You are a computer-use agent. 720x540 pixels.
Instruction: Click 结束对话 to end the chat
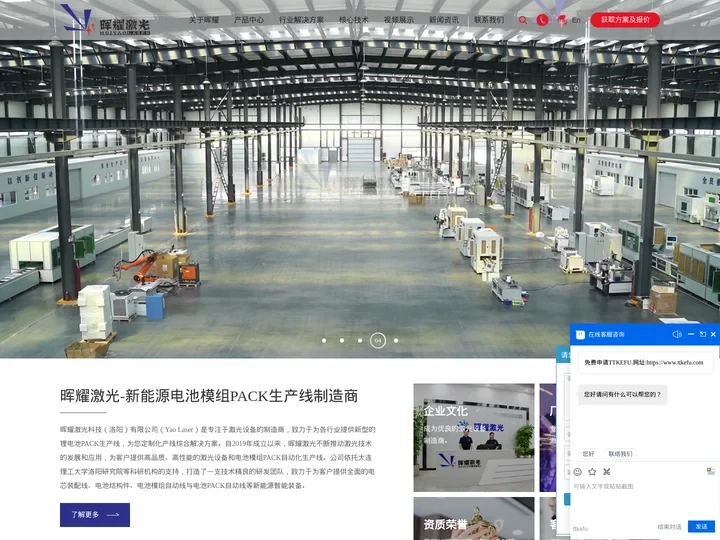(x=669, y=527)
